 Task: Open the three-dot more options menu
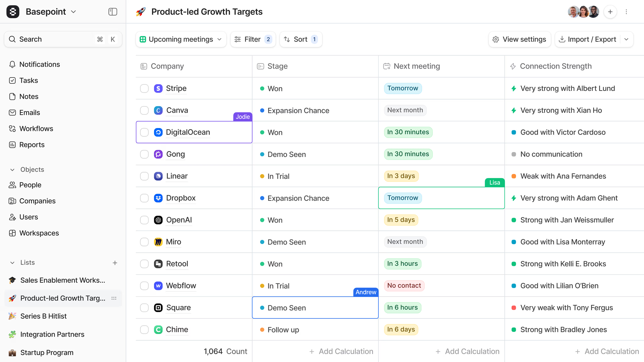(626, 12)
